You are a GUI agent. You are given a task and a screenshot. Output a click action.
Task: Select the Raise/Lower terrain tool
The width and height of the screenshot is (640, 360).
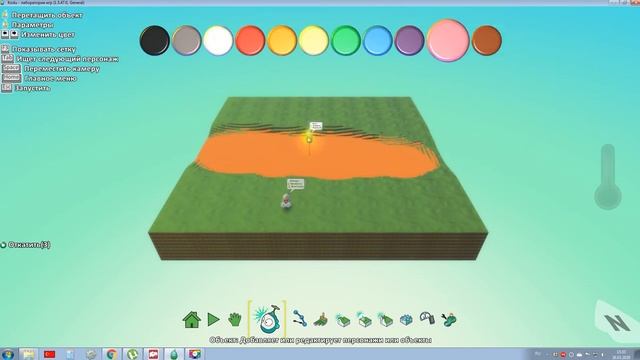click(x=343, y=320)
